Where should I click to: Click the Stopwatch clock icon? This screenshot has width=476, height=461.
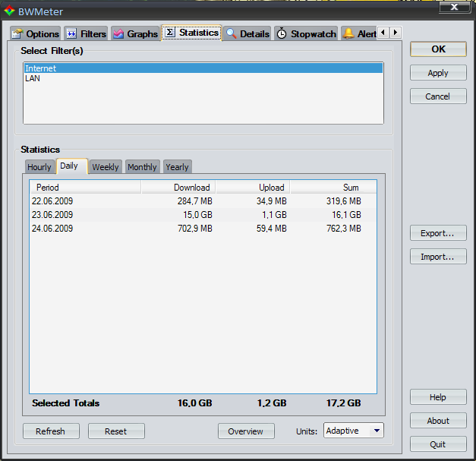coord(282,33)
